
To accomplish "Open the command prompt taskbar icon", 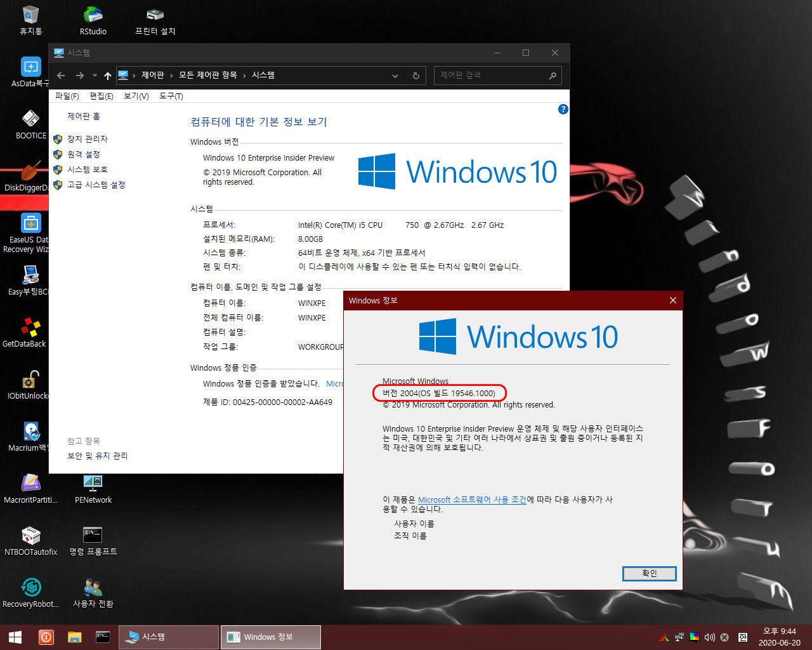I will pyautogui.click(x=103, y=637).
